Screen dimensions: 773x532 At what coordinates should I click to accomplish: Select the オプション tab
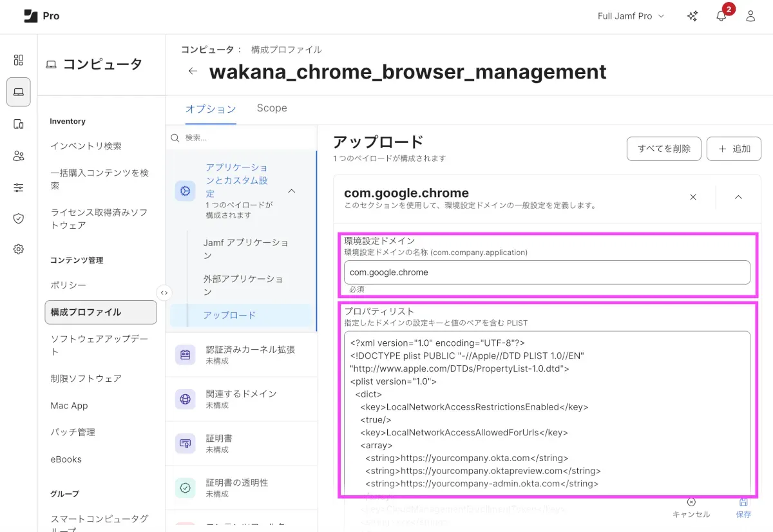point(211,109)
